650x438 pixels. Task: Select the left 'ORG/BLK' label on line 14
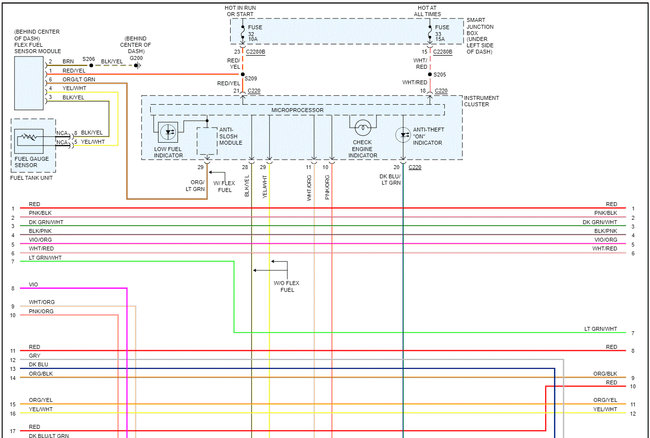click(41, 374)
